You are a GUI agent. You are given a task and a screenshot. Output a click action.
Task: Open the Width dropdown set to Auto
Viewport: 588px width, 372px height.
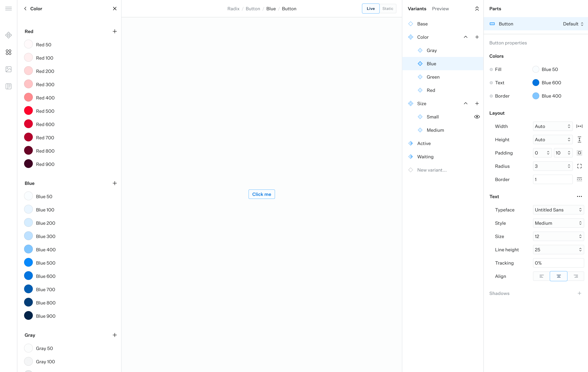[552, 126]
